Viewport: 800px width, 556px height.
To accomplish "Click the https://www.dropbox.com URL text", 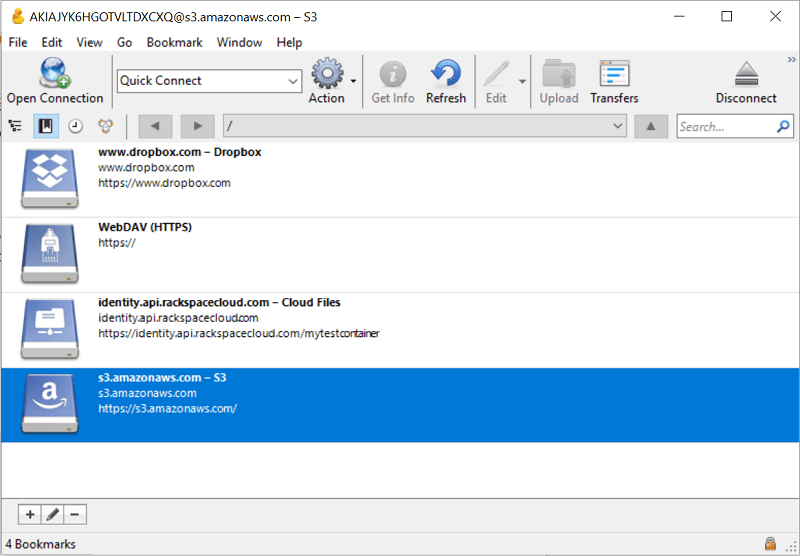I will click(x=164, y=183).
